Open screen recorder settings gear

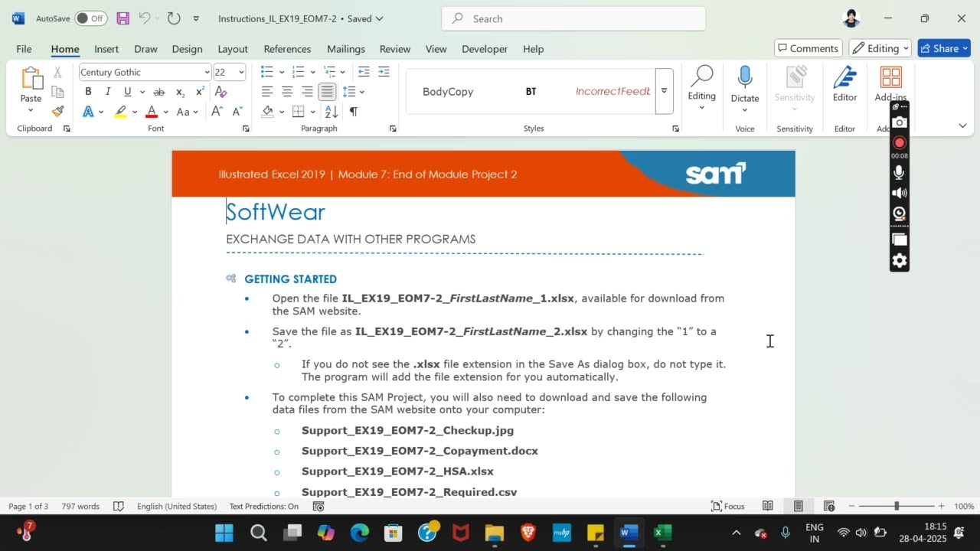coord(900,261)
